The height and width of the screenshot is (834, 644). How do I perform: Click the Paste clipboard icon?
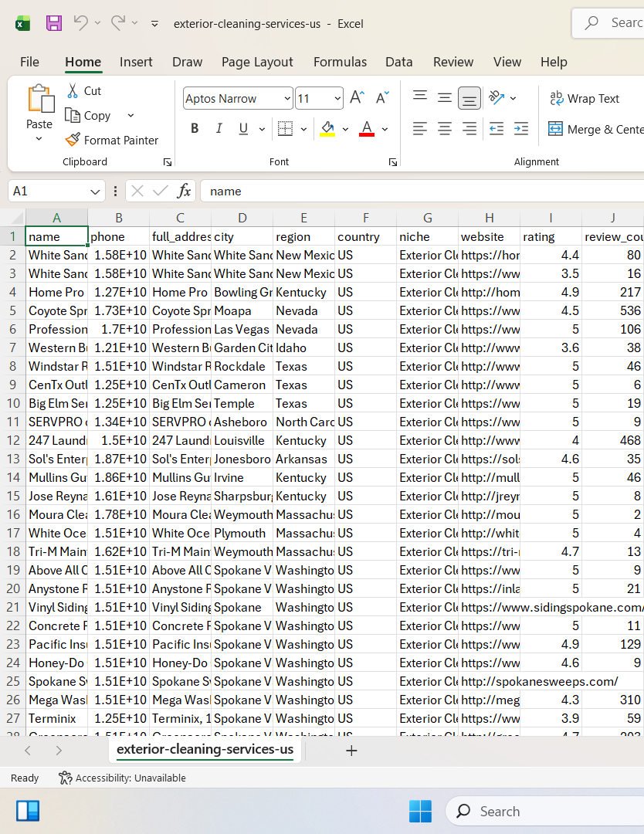pos(40,99)
